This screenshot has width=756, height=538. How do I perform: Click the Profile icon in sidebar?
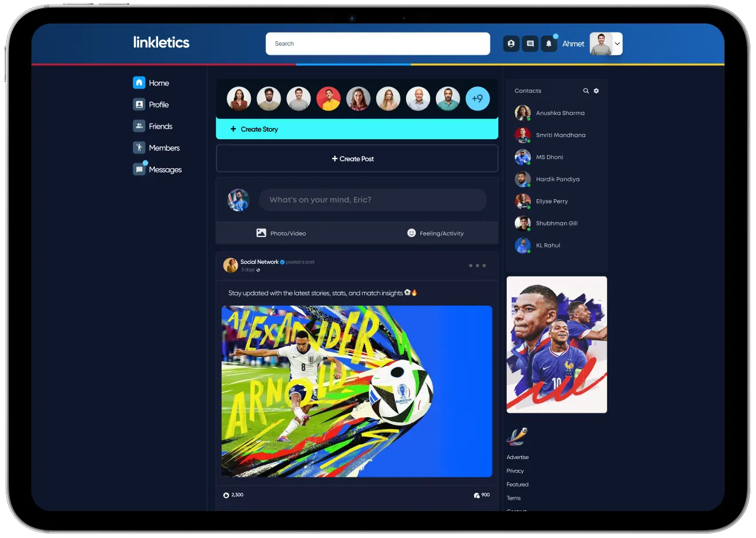click(139, 104)
